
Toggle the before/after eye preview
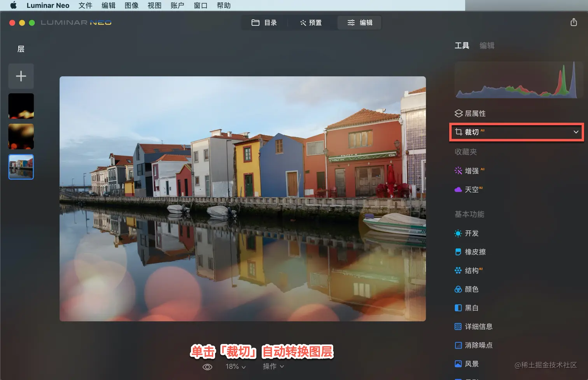click(x=207, y=367)
